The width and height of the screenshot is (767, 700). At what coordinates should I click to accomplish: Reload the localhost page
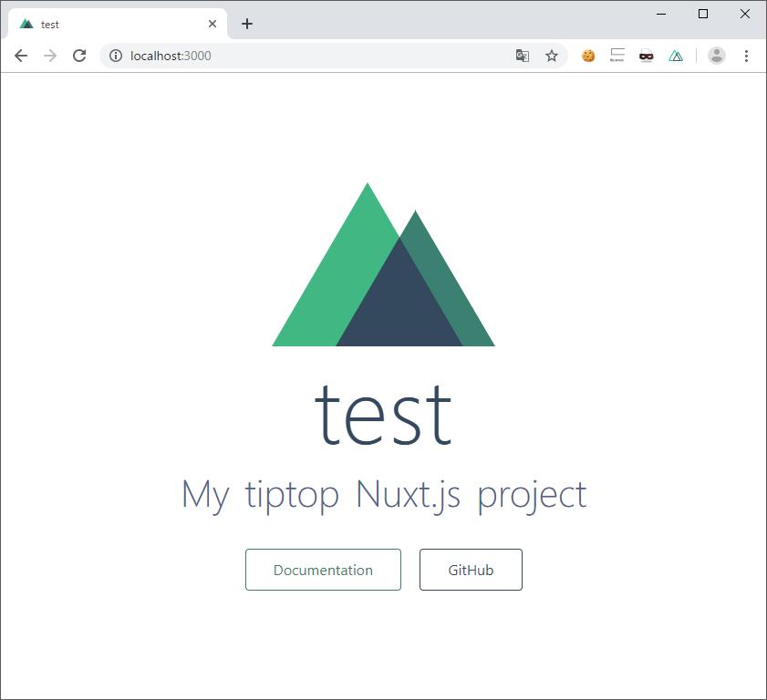click(x=79, y=56)
